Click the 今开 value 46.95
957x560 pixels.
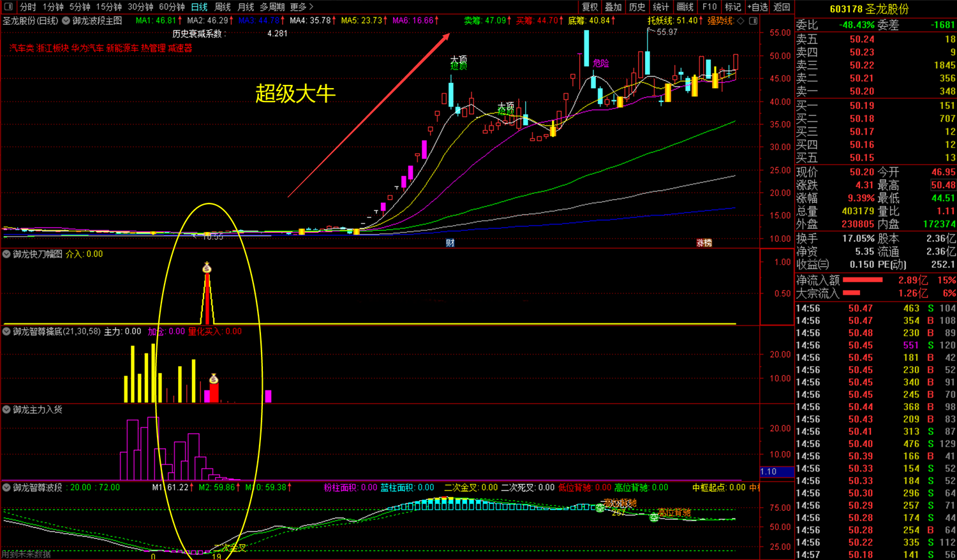943,172
